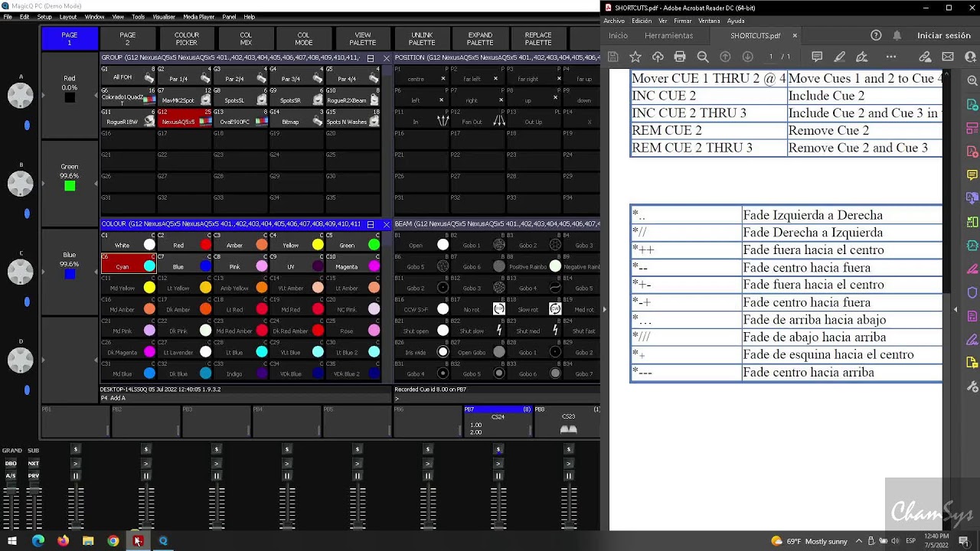Image resolution: width=980 pixels, height=551 pixels.
Task: Star the SHORTCUTS.pdf file in Acrobat
Action: coord(635,57)
